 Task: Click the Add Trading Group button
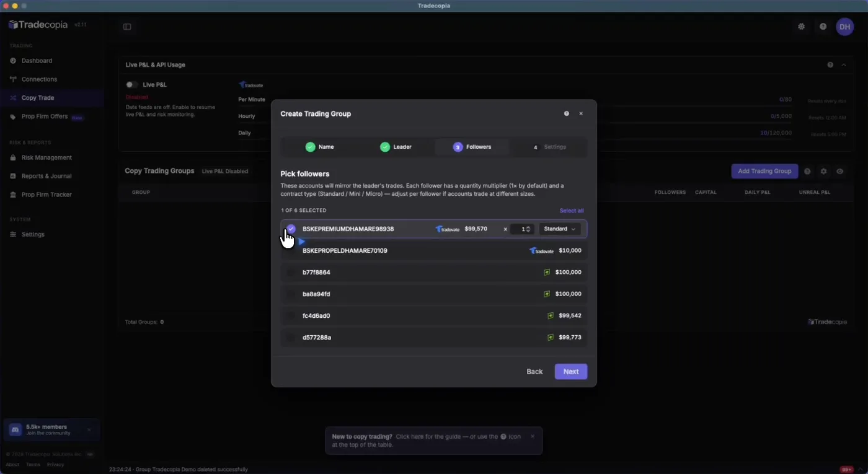tap(764, 171)
